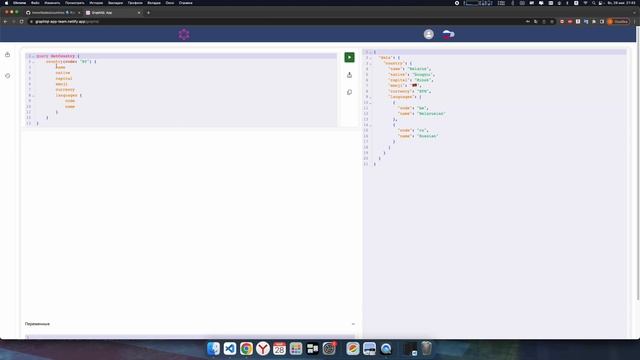Click the purple GraphQL logo in the header
This screenshot has width=640, height=360.
(x=184, y=34)
